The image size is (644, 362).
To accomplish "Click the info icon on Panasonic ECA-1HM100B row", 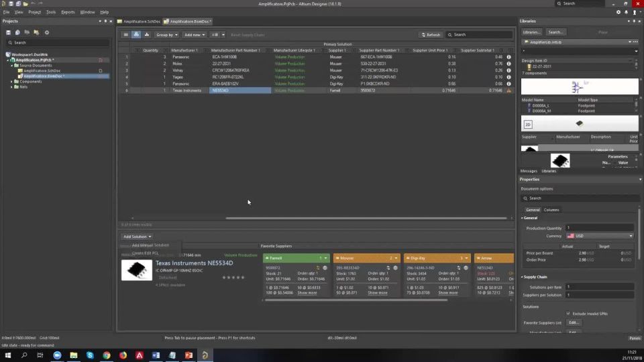I will 508,57.
